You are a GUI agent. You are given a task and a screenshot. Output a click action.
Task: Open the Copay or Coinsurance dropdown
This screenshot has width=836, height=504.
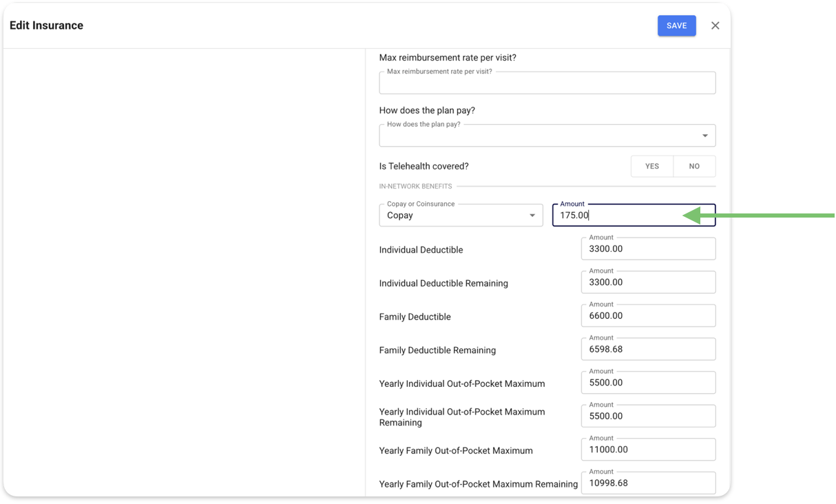click(x=454, y=216)
